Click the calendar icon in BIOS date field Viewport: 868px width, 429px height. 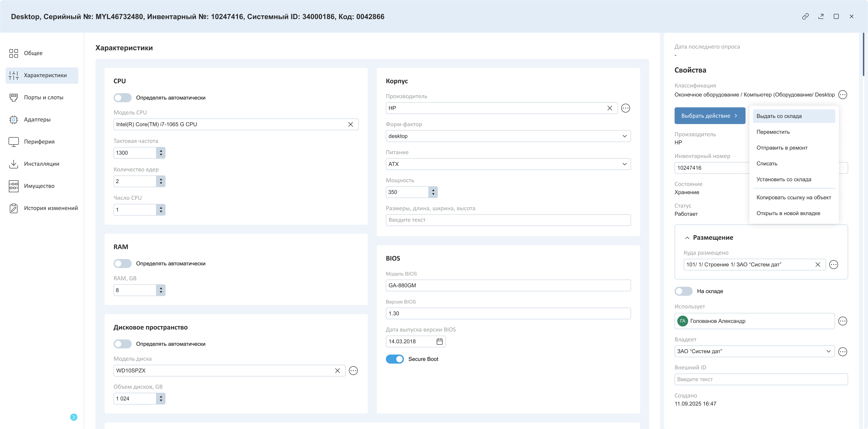point(439,341)
